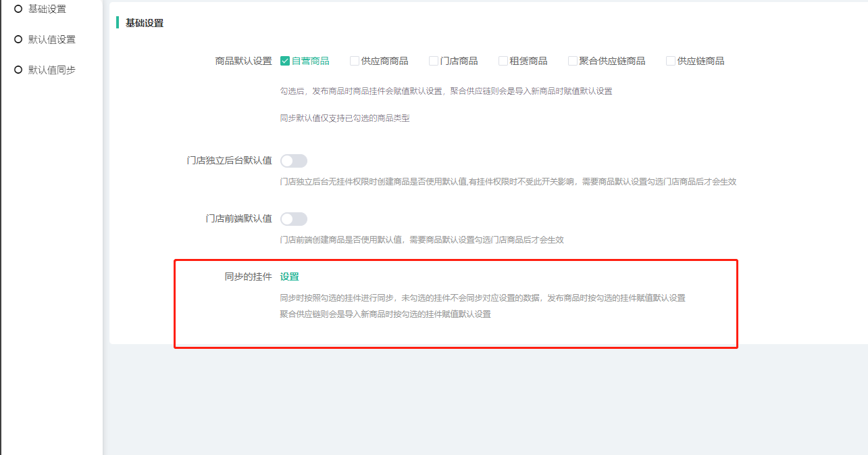Click the 同步默认值仅支持已勾选的商品类型 hint text

pyautogui.click(x=344, y=118)
